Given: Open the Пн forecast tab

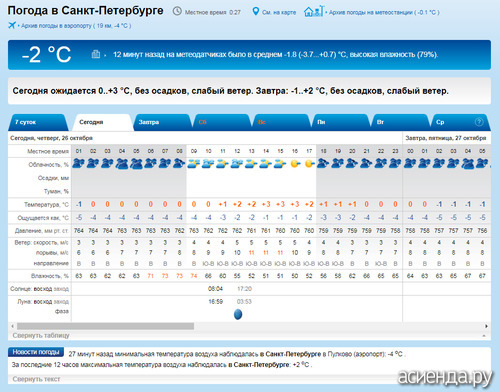Looking at the screenshot, I should pos(340,122).
